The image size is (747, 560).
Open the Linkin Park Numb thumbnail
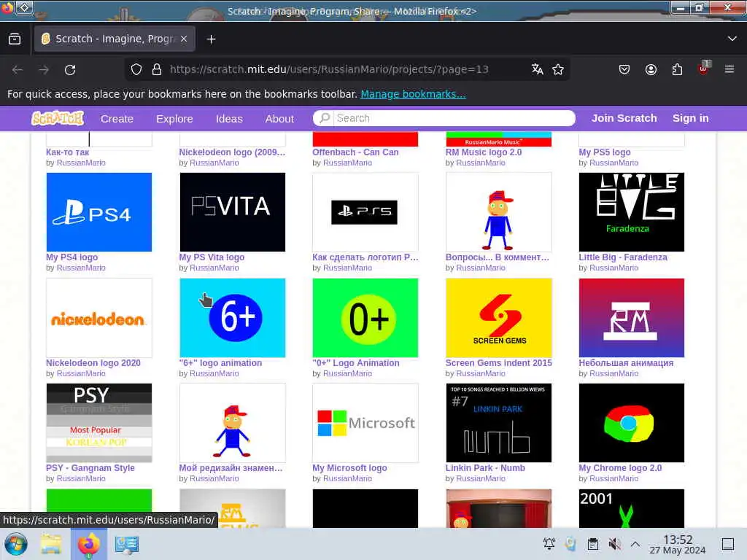point(499,423)
